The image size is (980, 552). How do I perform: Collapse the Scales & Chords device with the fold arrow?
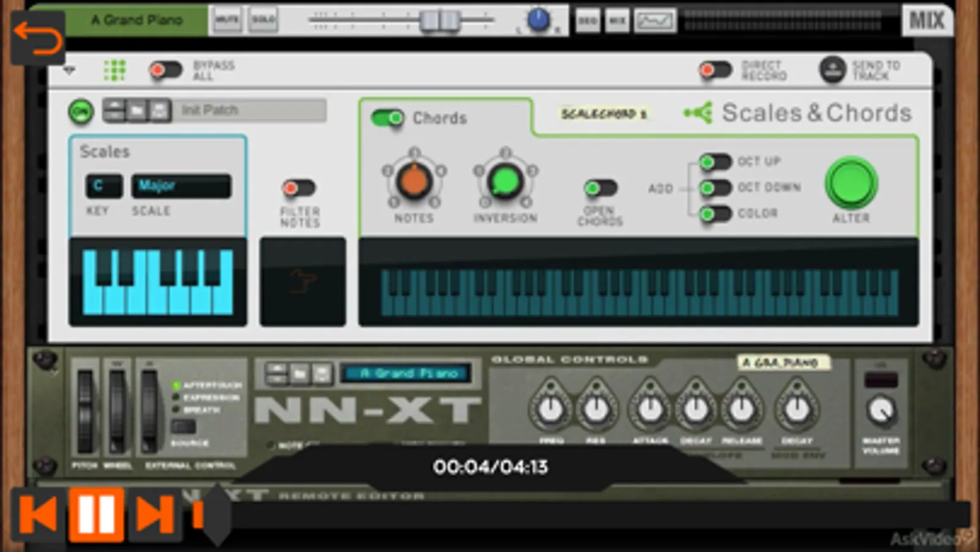tap(69, 71)
